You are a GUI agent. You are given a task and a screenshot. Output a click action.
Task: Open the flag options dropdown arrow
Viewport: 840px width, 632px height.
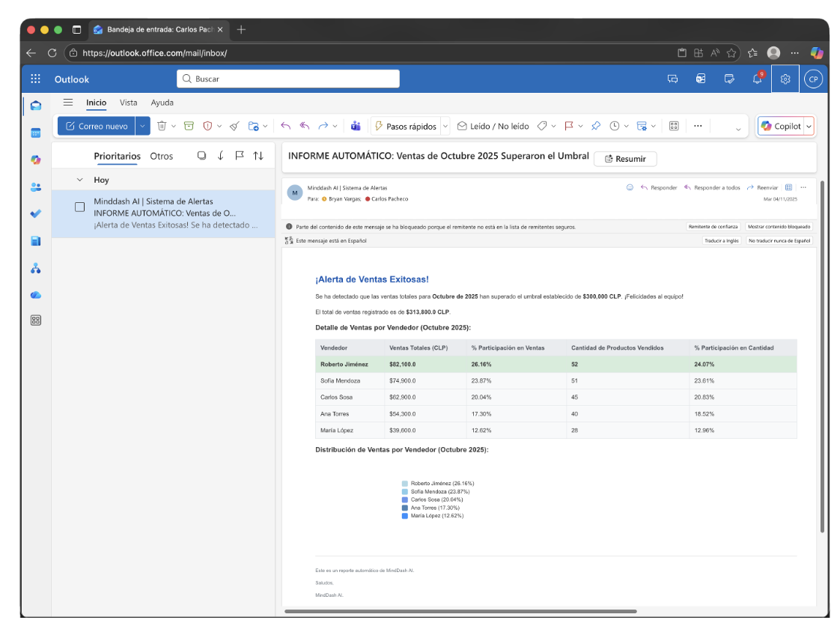(581, 127)
